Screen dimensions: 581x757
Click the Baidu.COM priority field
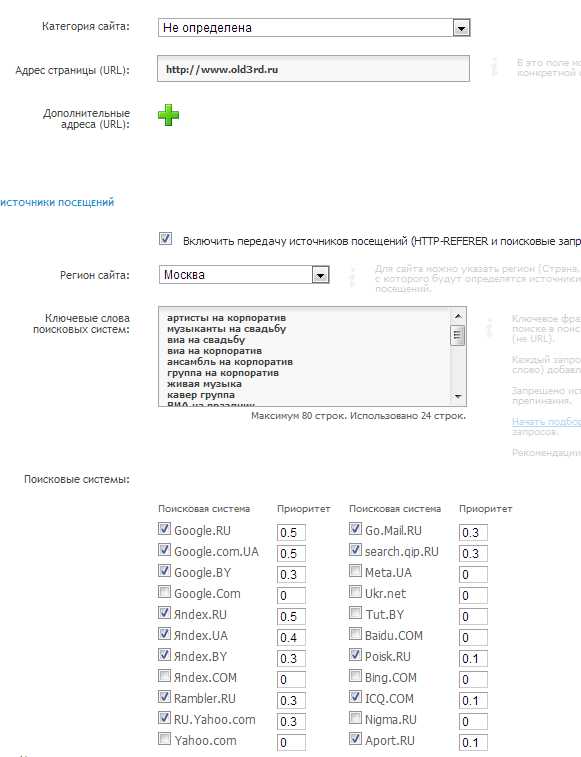(473, 637)
